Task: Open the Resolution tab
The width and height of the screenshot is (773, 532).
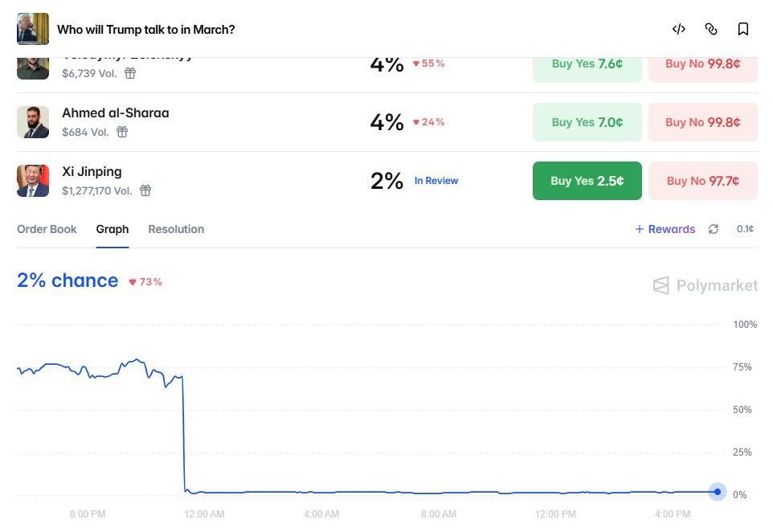Action: 176,229
